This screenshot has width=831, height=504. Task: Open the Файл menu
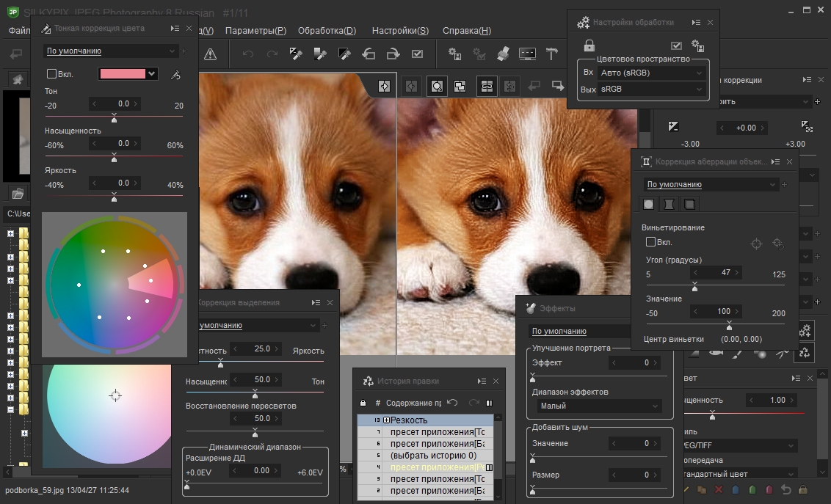pos(18,31)
